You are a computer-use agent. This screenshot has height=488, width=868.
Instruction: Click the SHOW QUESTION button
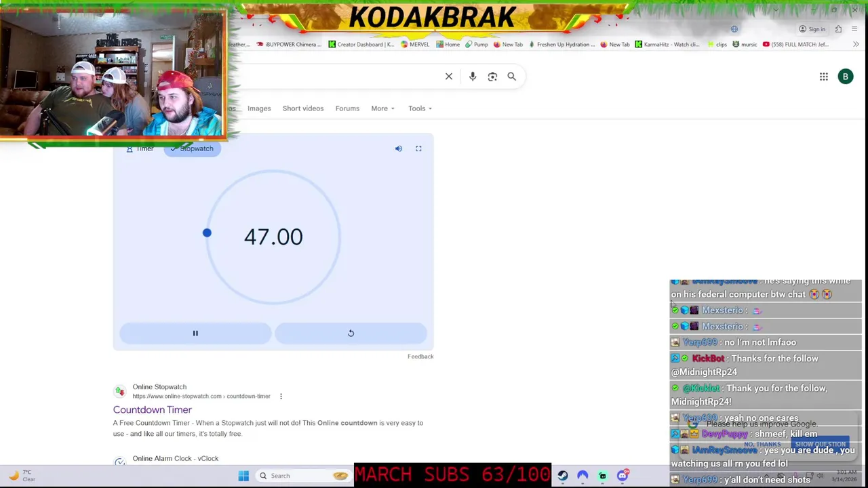coord(820,444)
